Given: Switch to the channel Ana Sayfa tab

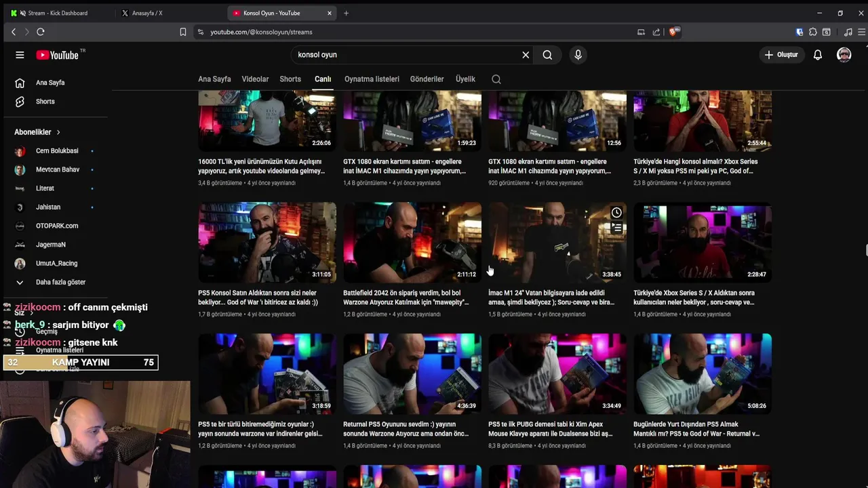Looking at the screenshot, I should click(214, 79).
